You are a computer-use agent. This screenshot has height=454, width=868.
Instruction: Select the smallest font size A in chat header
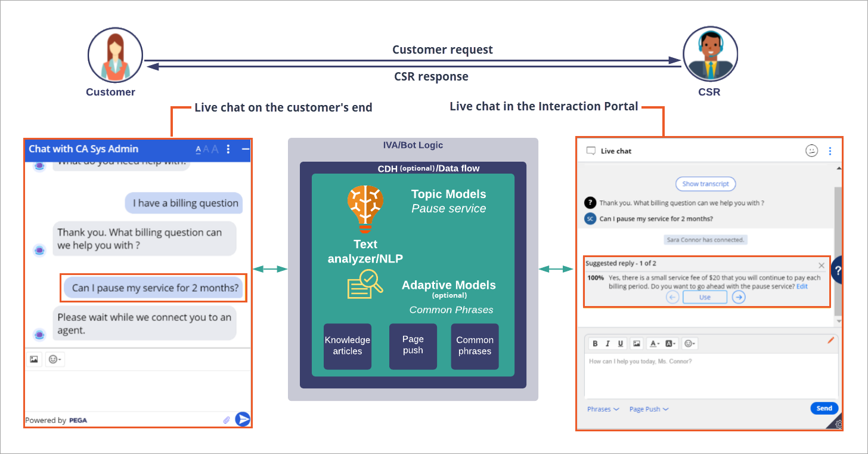tap(198, 150)
